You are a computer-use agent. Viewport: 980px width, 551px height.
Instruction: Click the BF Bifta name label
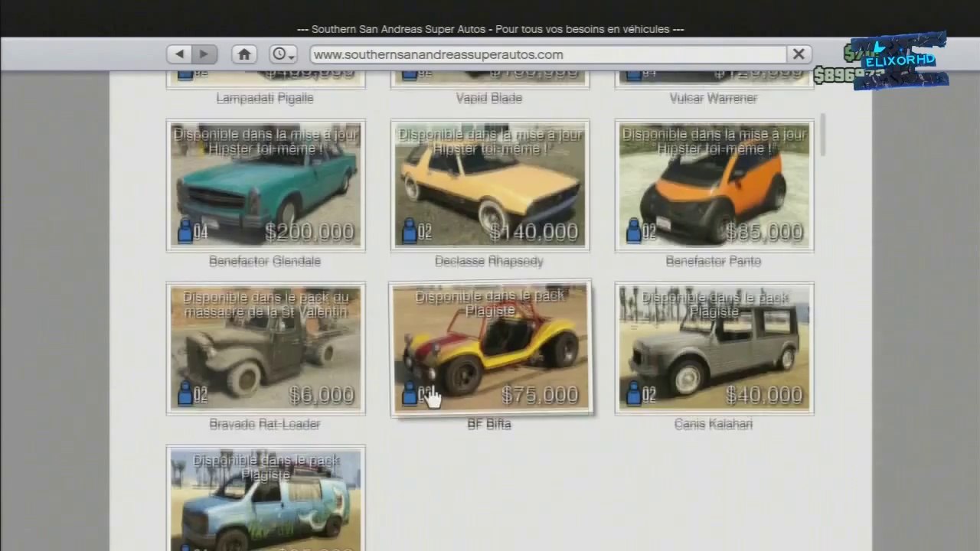coord(489,424)
